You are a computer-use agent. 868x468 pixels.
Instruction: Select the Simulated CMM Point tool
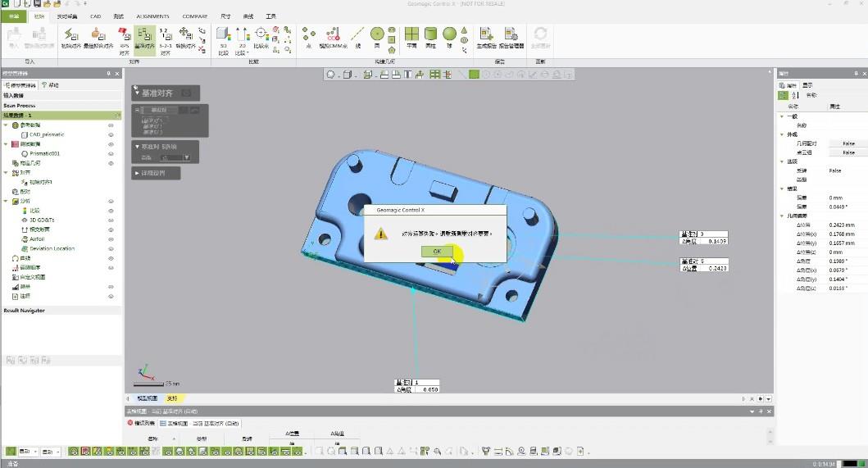point(334,38)
